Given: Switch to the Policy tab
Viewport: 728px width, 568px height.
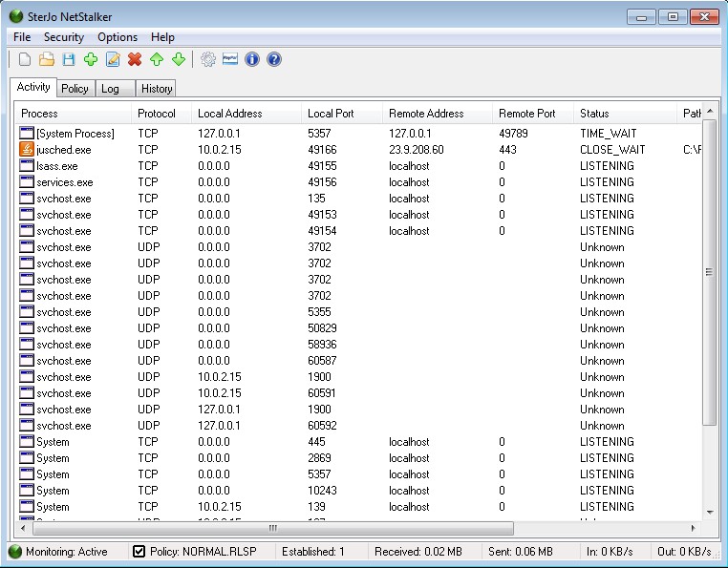Looking at the screenshot, I should pyautogui.click(x=75, y=89).
